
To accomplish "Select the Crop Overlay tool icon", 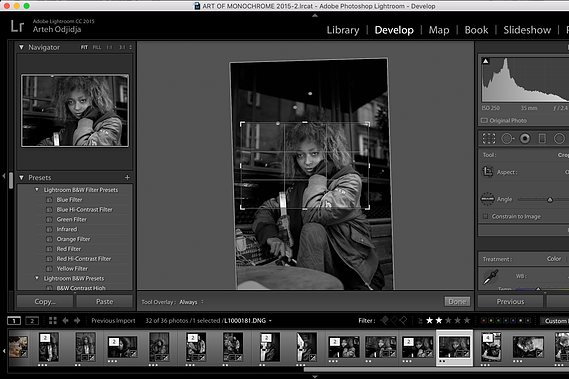I will coord(488,139).
